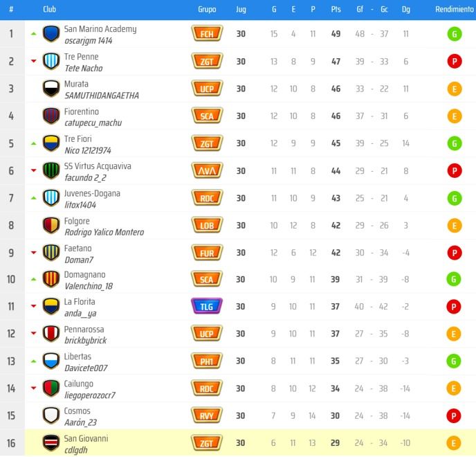Click the Cailungo club crest icon
The height and width of the screenshot is (457, 476).
coord(51,388)
